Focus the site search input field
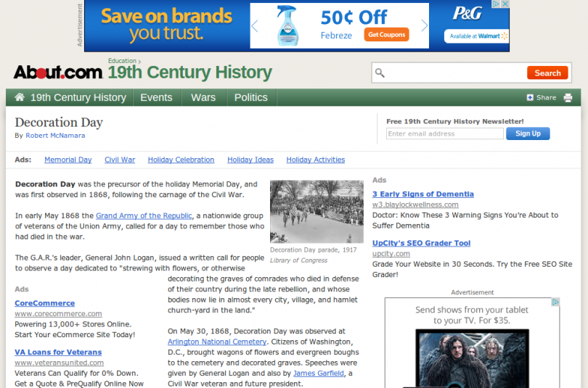The height and width of the screenshot is (388, 588). [x=456, y=73]
